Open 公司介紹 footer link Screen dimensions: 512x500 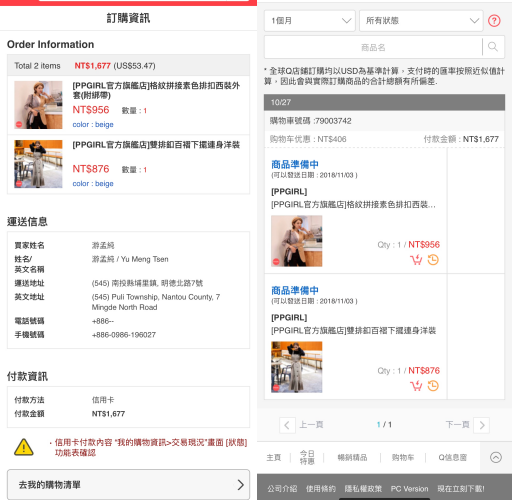click(282, 489)
